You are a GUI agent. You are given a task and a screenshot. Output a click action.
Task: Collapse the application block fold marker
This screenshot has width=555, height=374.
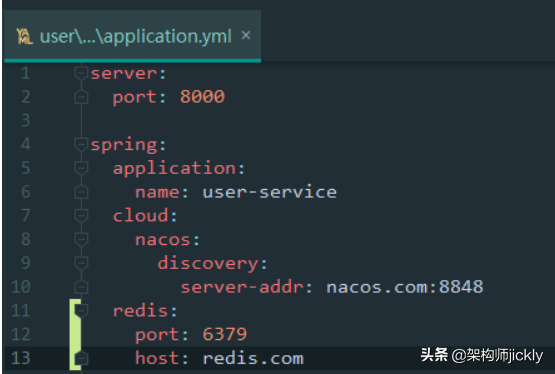[x=81, y=168]
